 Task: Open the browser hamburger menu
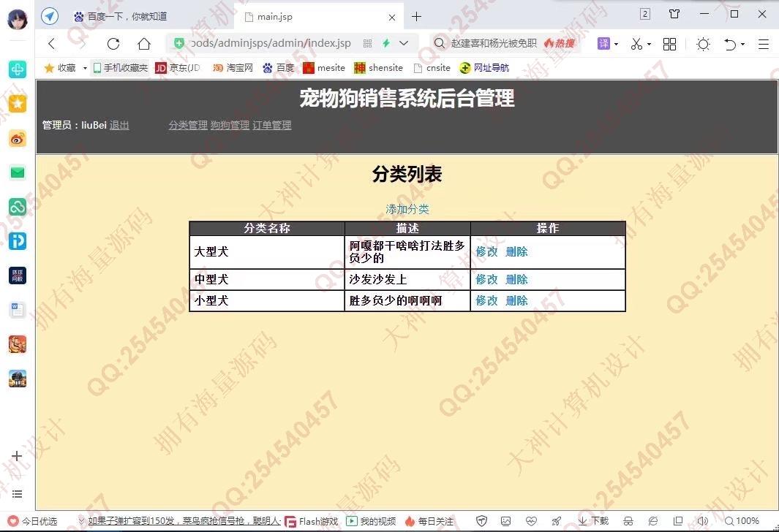tap(764, 44)
